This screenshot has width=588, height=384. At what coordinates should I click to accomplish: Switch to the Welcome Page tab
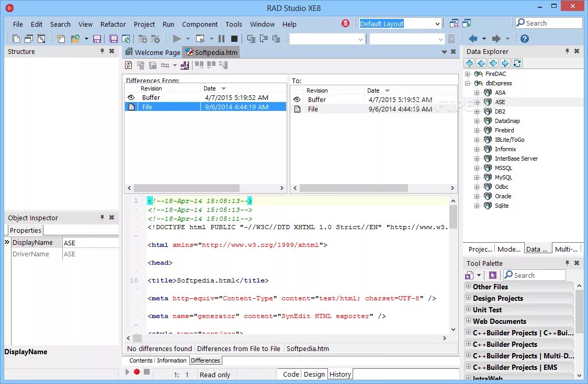point(153,52)
